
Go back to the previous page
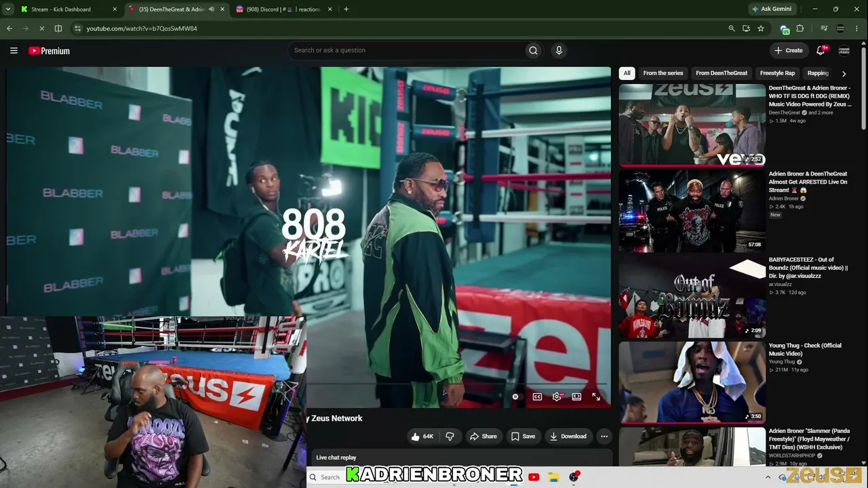9,28
